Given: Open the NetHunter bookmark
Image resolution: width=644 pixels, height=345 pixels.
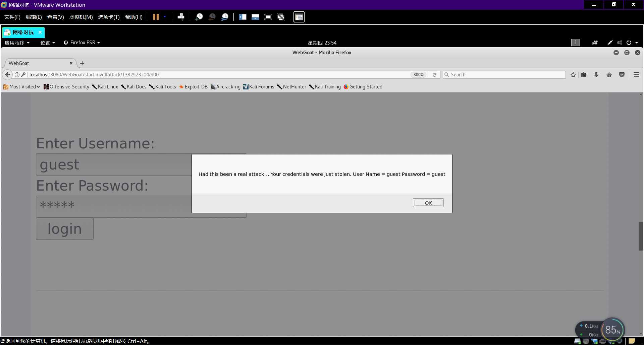Looking at the screenshot, I should click(x=291, y=87).
